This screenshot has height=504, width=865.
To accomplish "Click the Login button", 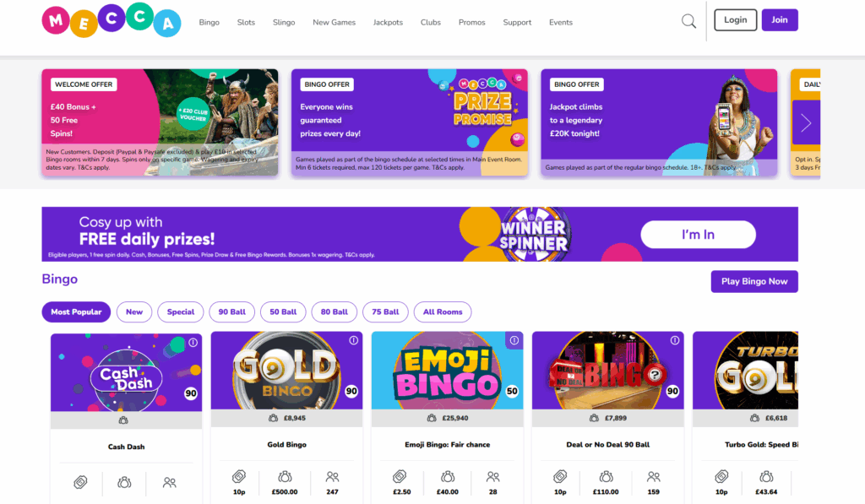I will pyautogui.click(x=736, y=20).
